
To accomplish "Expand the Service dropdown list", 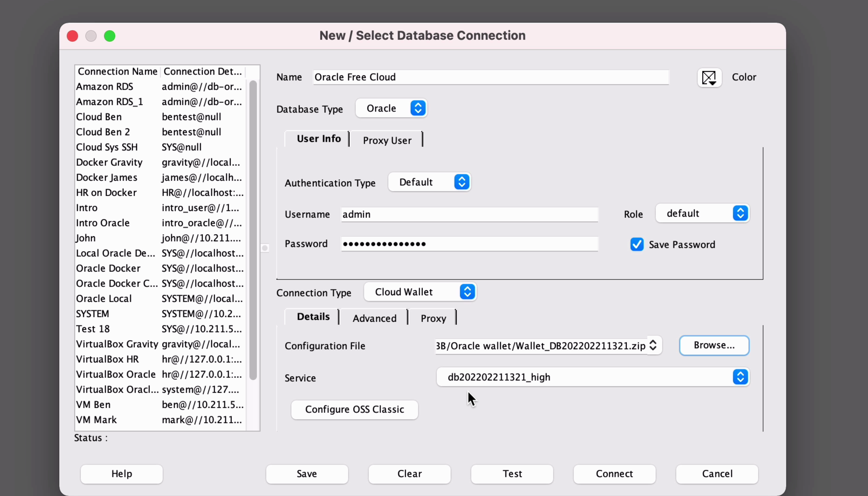I will [740, 377].
